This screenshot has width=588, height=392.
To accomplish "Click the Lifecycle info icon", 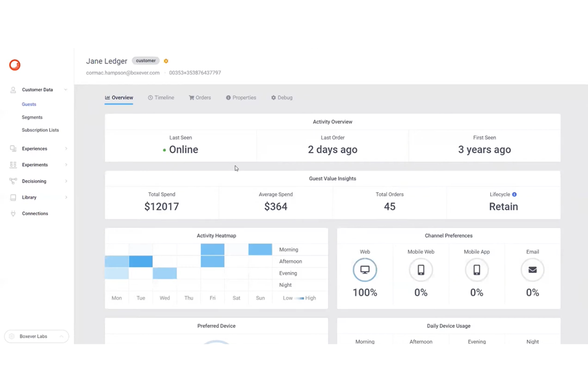I will click(514, 194).
